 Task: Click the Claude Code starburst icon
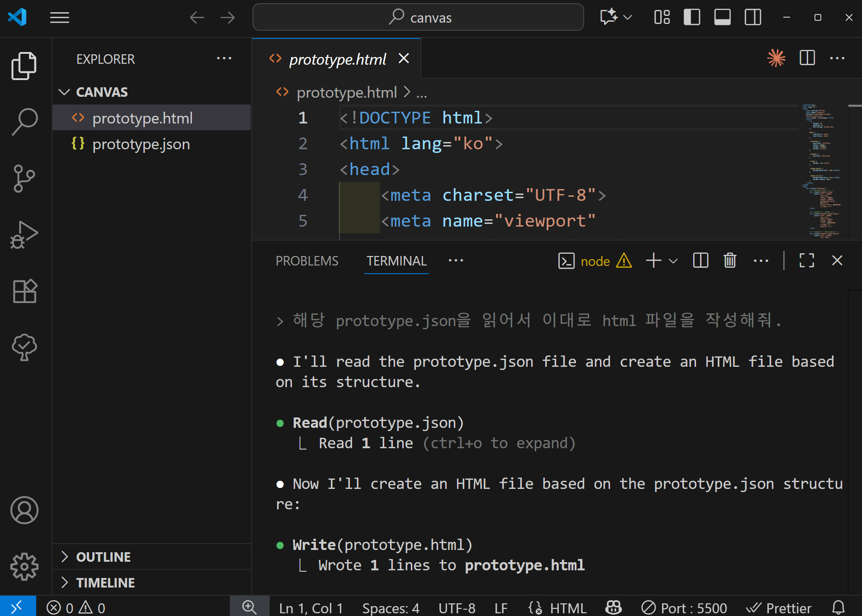(776, 58)
